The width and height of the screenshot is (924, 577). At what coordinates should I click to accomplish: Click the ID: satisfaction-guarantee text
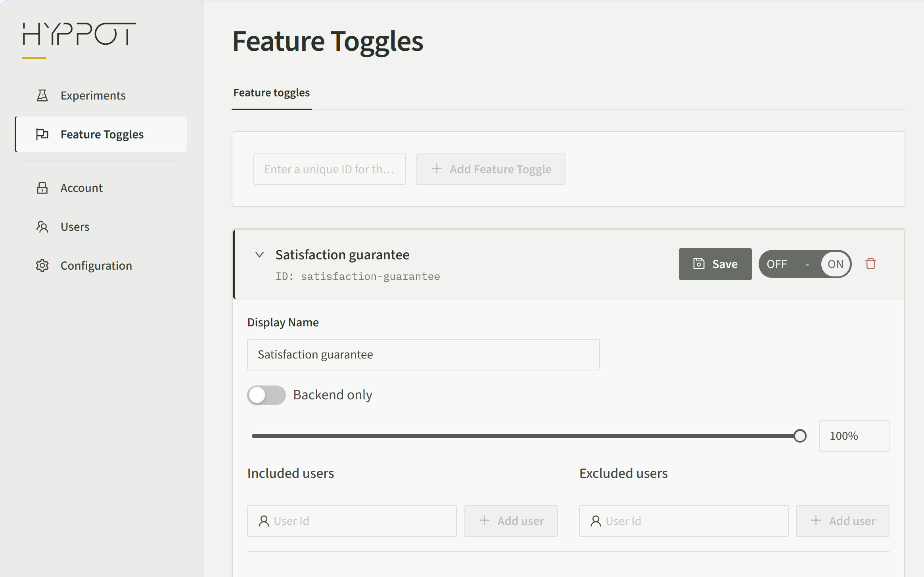point(358,276)
